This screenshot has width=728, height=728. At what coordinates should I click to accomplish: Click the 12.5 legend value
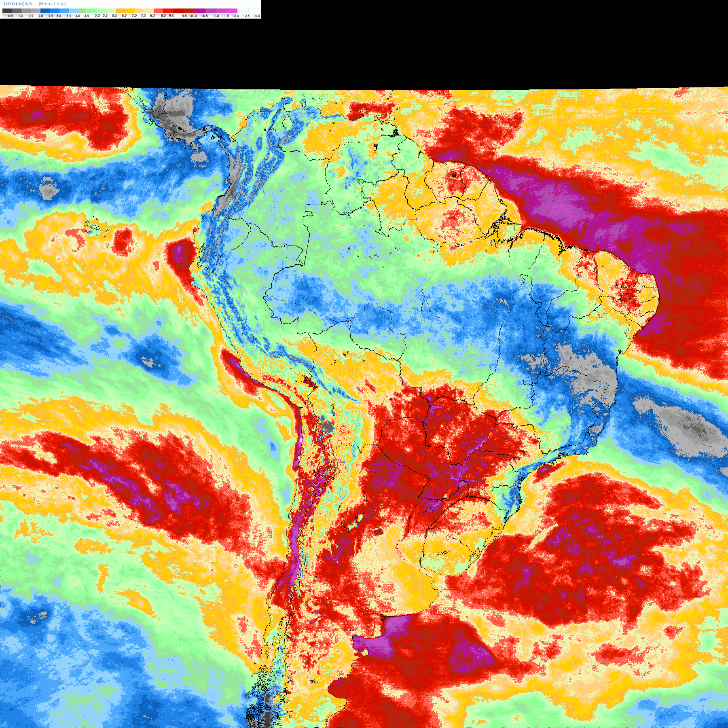[x=246, y=16]
